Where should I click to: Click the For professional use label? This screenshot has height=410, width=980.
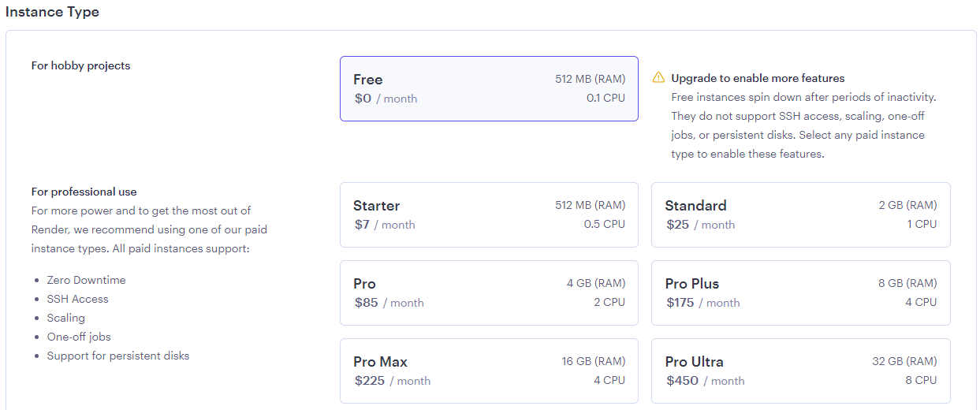[84, 192]
